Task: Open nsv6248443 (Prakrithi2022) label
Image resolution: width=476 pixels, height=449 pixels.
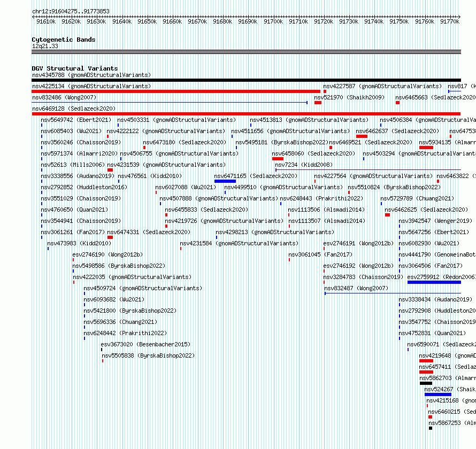Action: pos(321,198)
